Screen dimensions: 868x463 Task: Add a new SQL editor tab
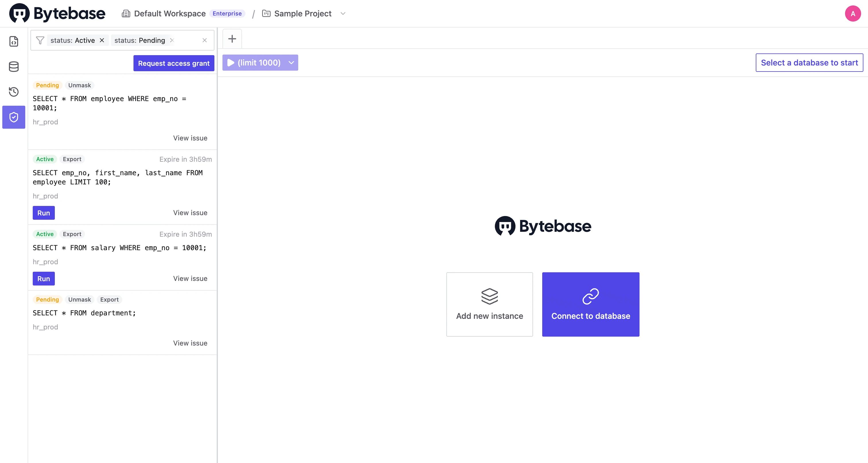click(x=232, y=38)
